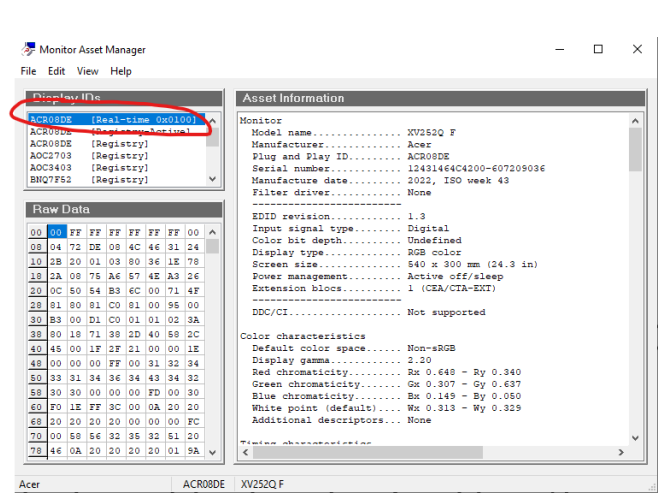Select AOC2703 Registry display ID
672x503 pixels.
(117, 156)
